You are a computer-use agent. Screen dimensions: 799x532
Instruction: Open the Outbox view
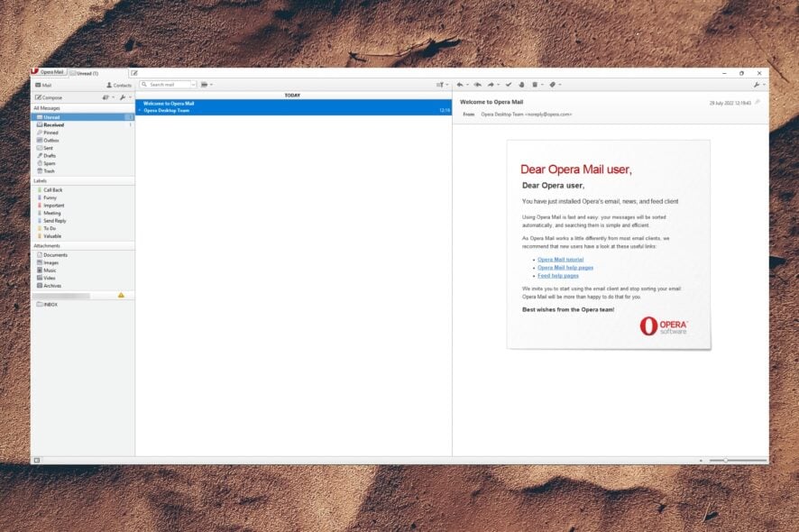point(83,140)
